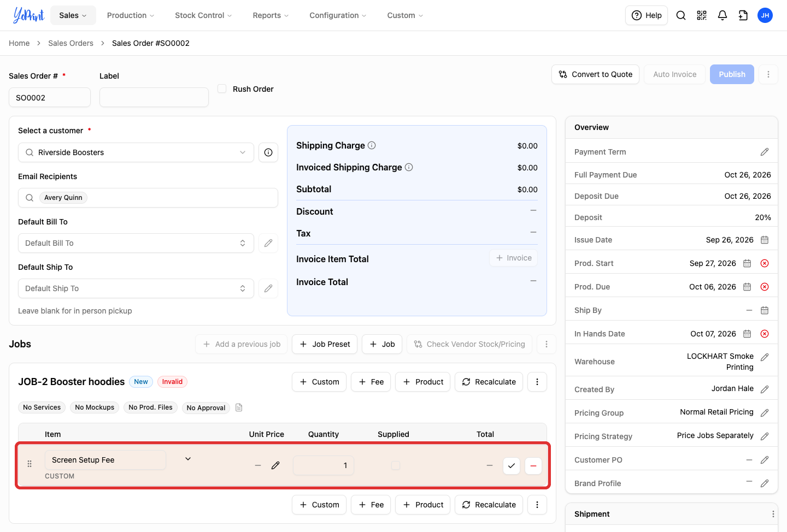Confirm the Screen Setup Fee line
The height and width of the screenshot is (532, 787).
[512, 466]
